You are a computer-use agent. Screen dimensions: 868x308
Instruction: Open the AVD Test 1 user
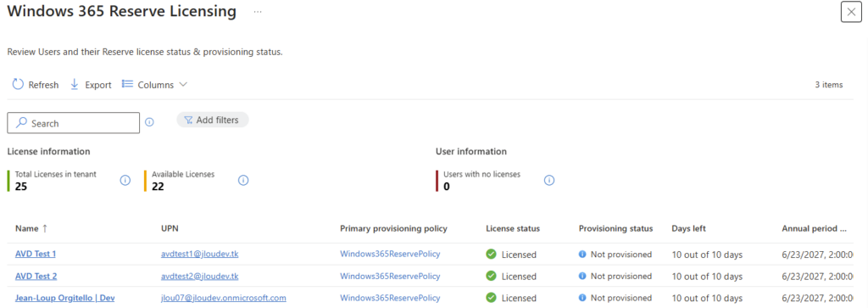(x=36, y=255)
